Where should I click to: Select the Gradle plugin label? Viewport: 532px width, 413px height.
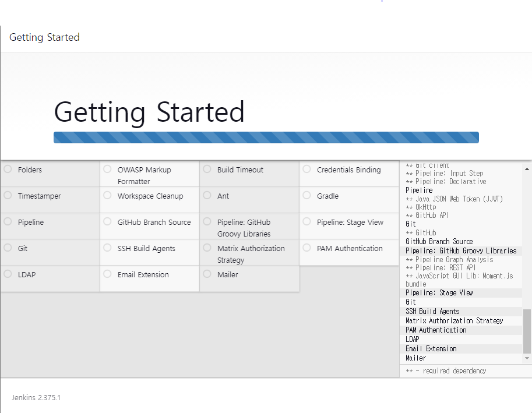(327, 196)
